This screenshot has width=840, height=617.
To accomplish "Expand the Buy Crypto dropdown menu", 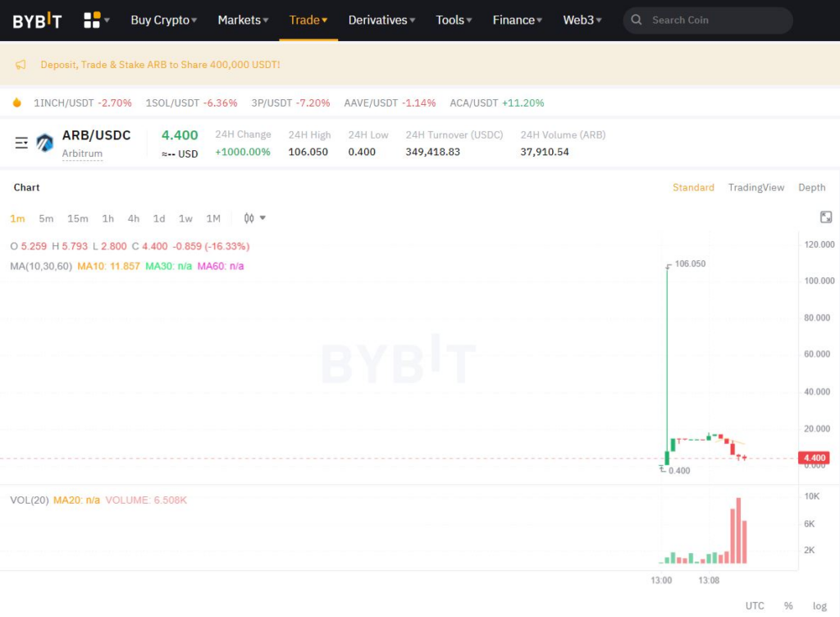I will 163,21.
